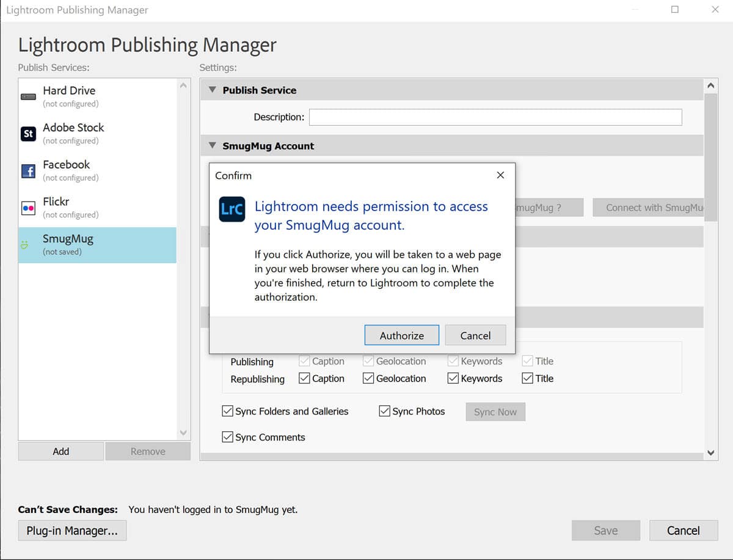Viewport: 733px width, 560px height.
Task: Click settings panel scrollbar down arrow
Action: (x=711, y=453)
